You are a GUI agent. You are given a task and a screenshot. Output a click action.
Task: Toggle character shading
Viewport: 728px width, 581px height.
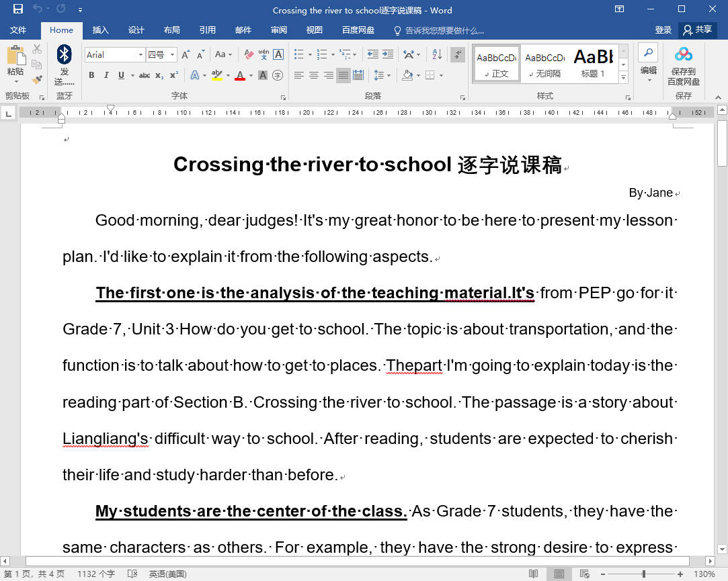pos(263,75)
